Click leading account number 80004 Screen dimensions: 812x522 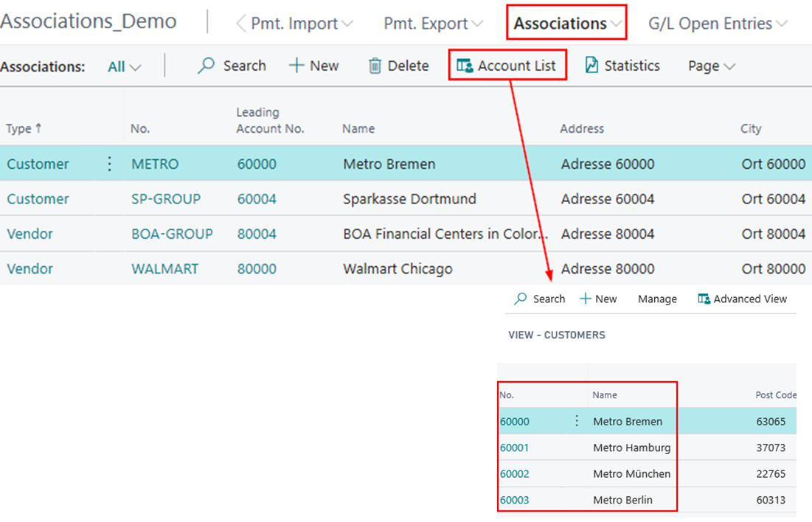click(x=257, y=234)
